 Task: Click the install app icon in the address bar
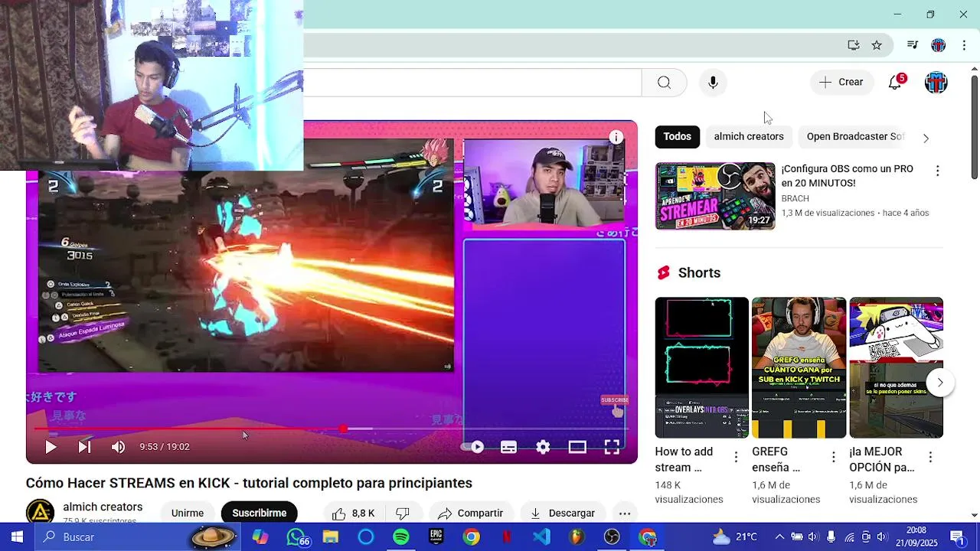click(x=854, y=45)
